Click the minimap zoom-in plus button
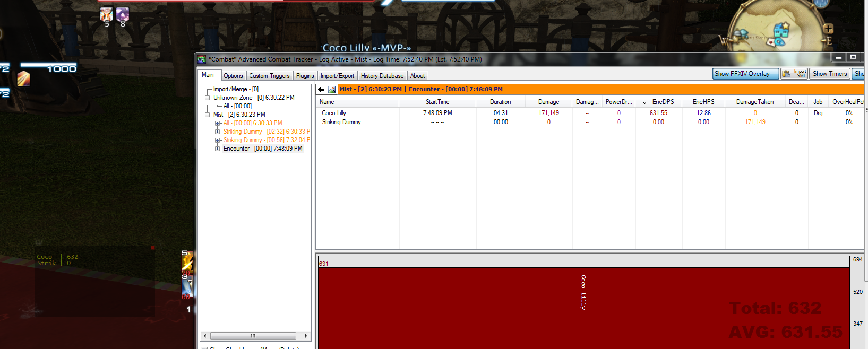 pos(828,29)
